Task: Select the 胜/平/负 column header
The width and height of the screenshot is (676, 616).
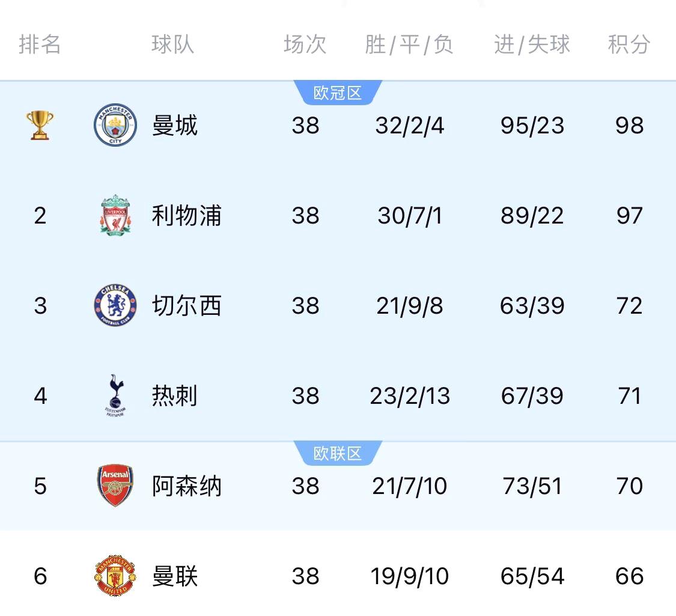Action: pyautogui.click(x=409, y=44)
